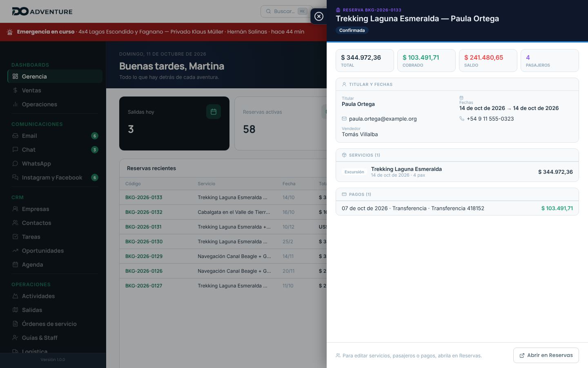Click the Abrir en Reservas button
This screenshot has width=588, height=368.
click(546, 355)
